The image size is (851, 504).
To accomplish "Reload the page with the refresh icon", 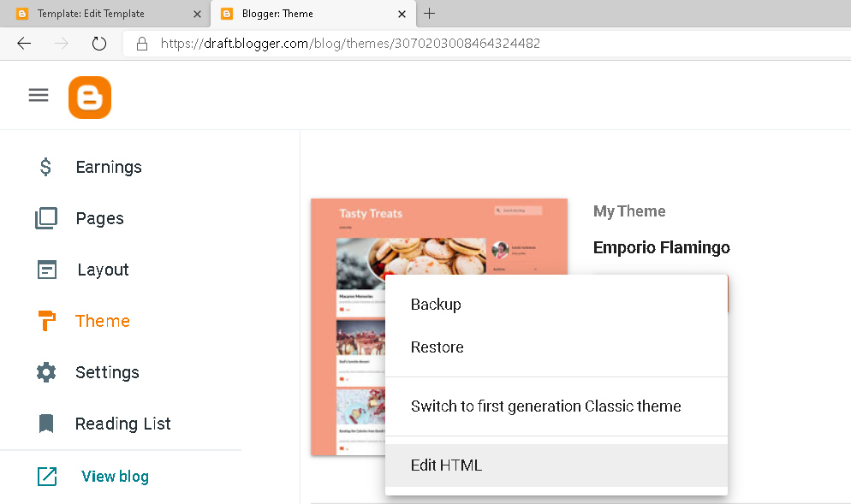I will pos(98,43).
